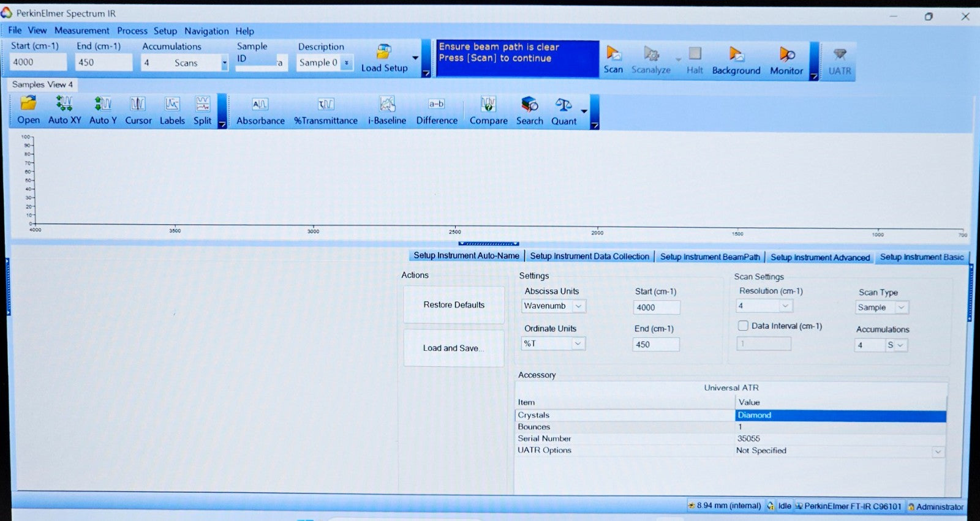Viewport: 980px width, 521px height.
Task: Expand the Quant dropdown arrow
Action: (x=584, y=111)
